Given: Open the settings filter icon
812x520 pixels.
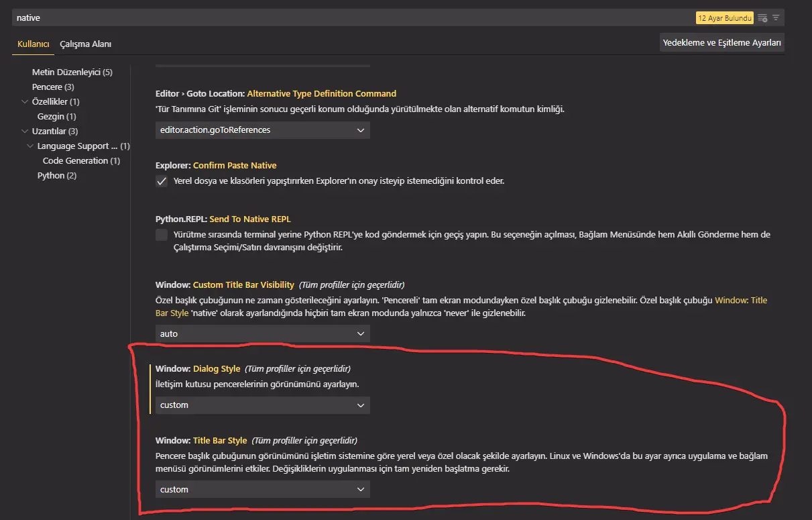Looking at the screenshot, I should click(776, 18).
